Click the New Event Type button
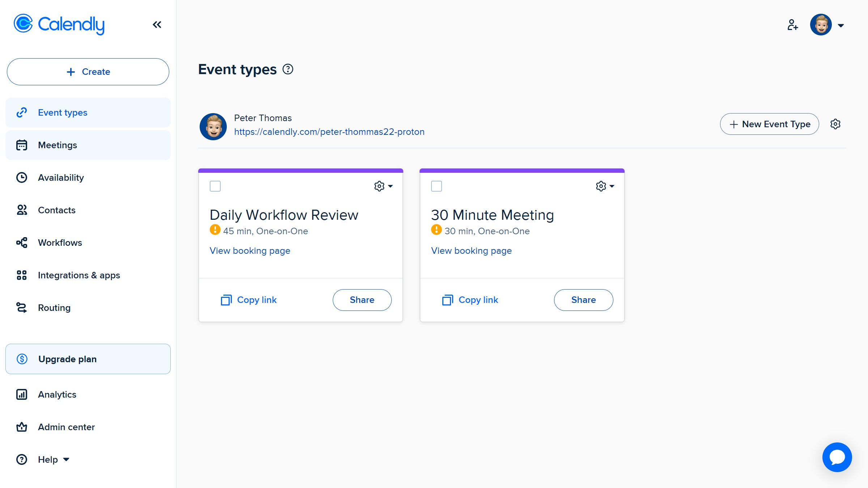The image size is (868, 488). click(770, 124)
